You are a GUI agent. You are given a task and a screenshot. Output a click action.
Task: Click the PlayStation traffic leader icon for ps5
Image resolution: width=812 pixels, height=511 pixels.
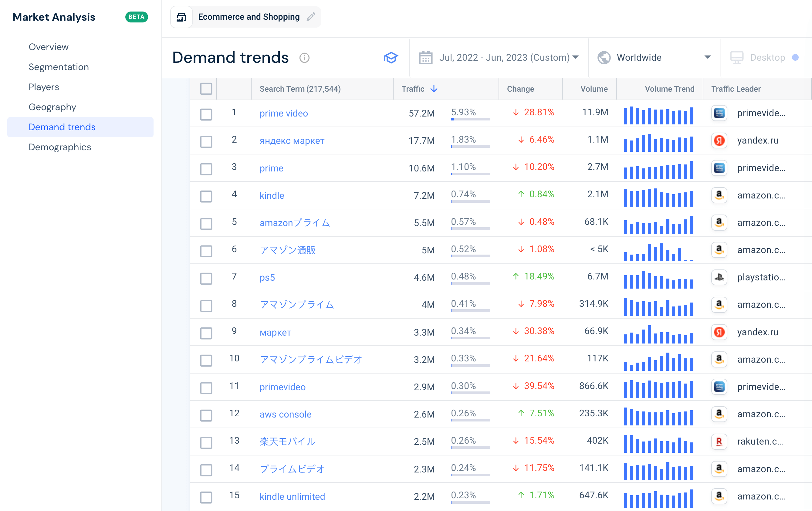coord(719,277)
